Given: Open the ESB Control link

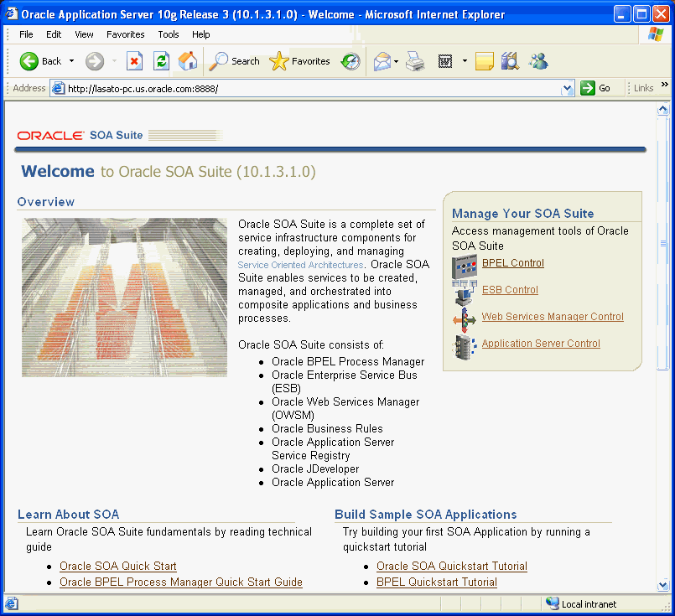Looking at the screenshot, I should click(x=510, y=290).
